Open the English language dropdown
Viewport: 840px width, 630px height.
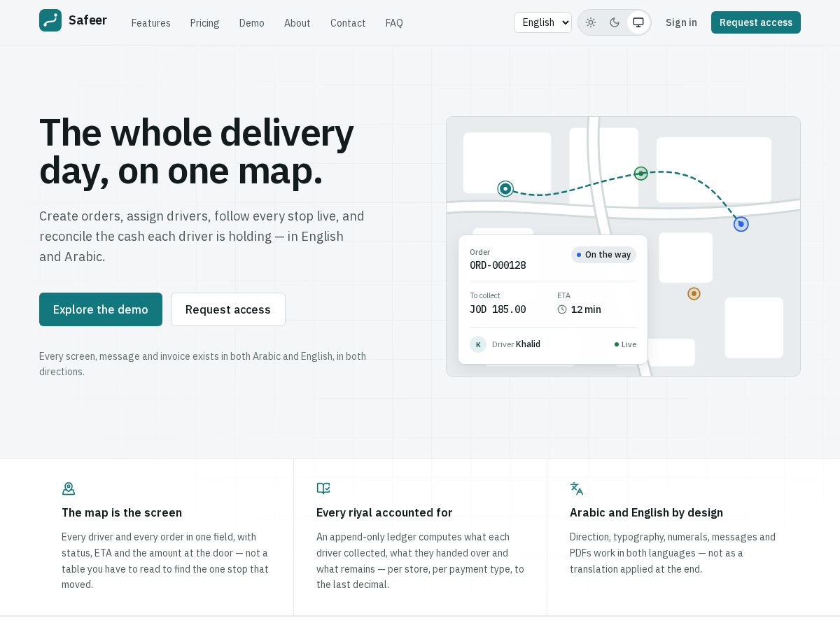(x=542, y=22)
